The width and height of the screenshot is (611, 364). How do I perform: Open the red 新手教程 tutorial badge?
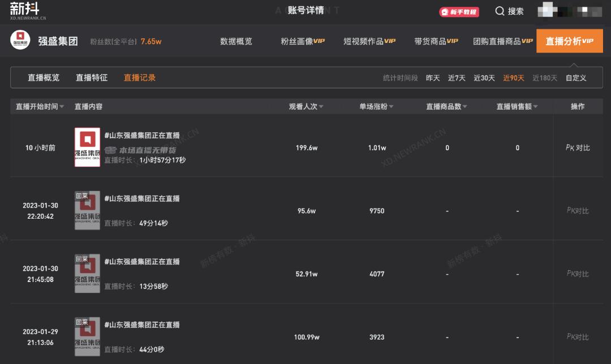point(459,11)
